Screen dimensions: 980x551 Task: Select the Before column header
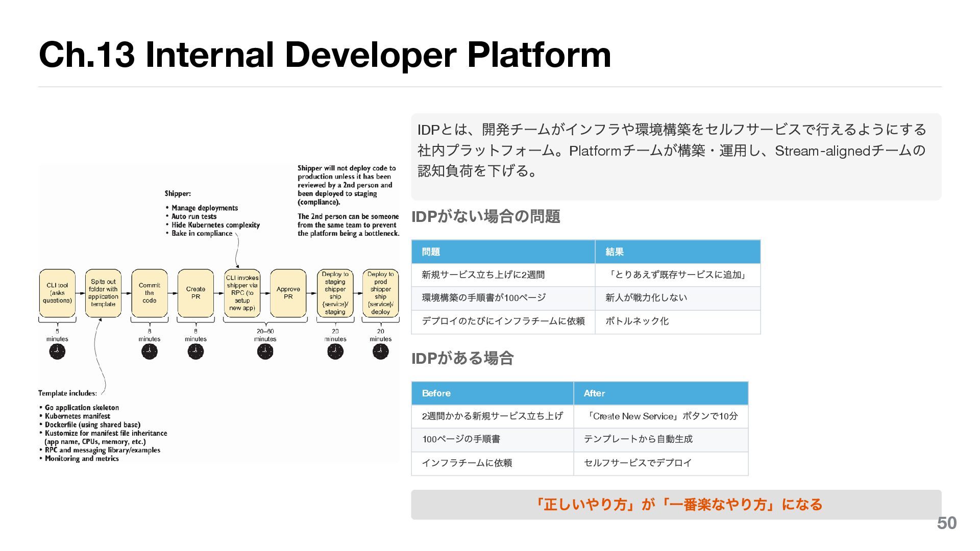coord(492,393)
